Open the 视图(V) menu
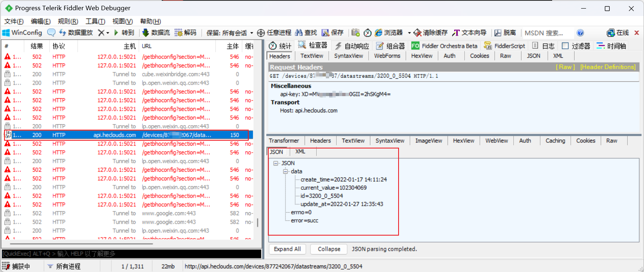This screenshot has width=644, height=272. (123, 21)
